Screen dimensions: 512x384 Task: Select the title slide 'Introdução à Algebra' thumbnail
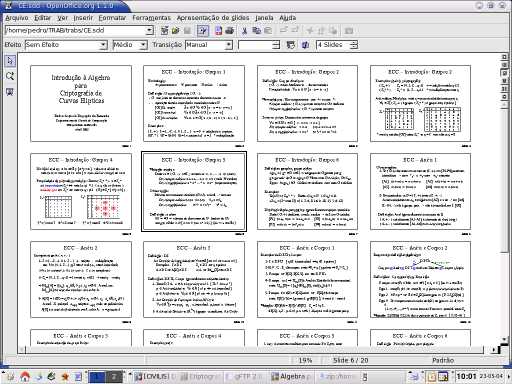81,103
